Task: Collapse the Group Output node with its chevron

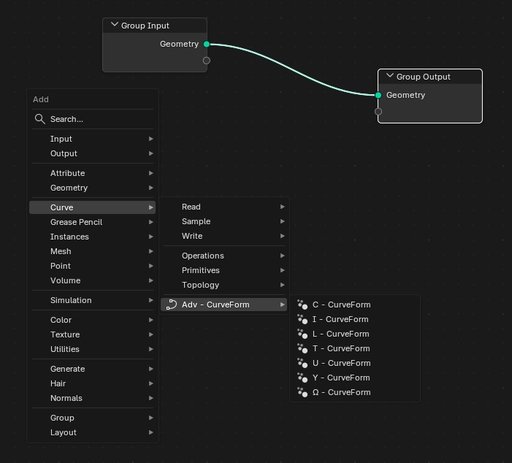Action: point(389,76)
